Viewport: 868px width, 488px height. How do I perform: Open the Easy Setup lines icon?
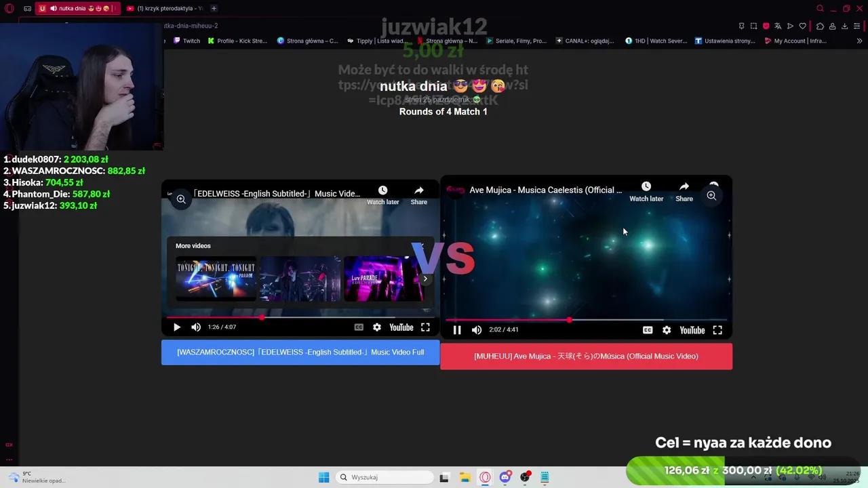(858, 26)
